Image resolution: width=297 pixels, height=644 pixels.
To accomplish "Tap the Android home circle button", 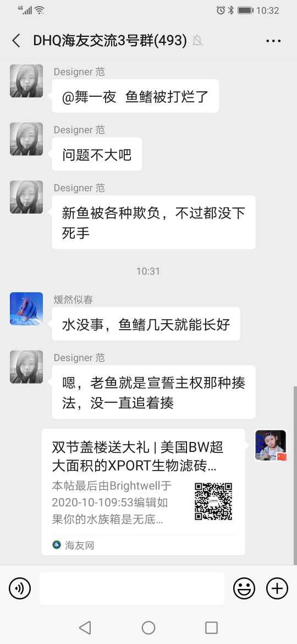I will (x=148, y=627).
